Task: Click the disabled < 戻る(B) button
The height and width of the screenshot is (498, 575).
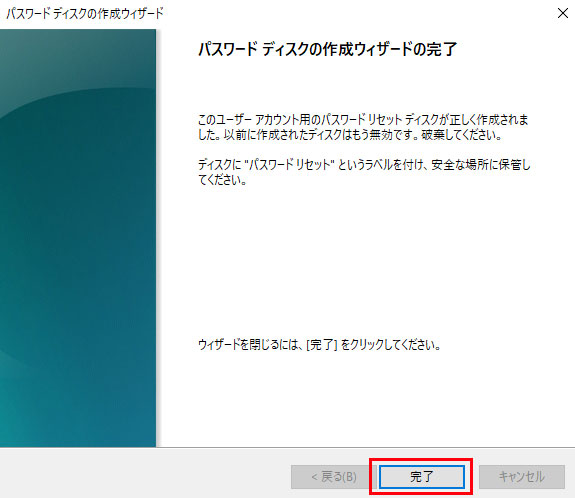Action: click(334, 477)
